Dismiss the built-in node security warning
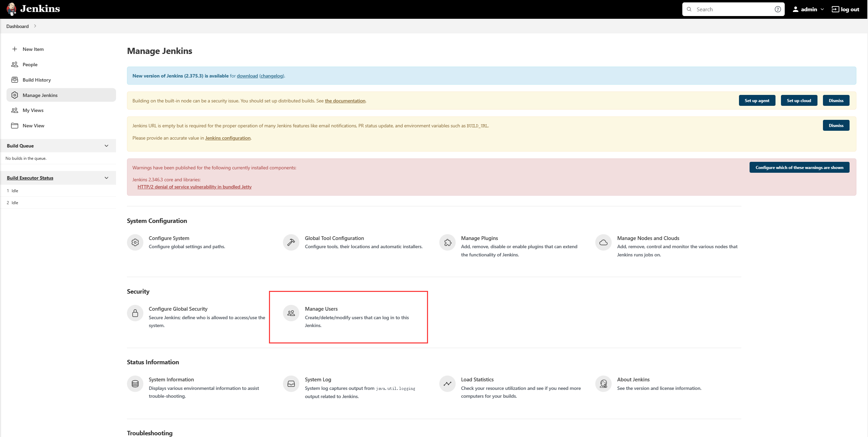This screenshot has width=868, height=437. tap(836, 101)
